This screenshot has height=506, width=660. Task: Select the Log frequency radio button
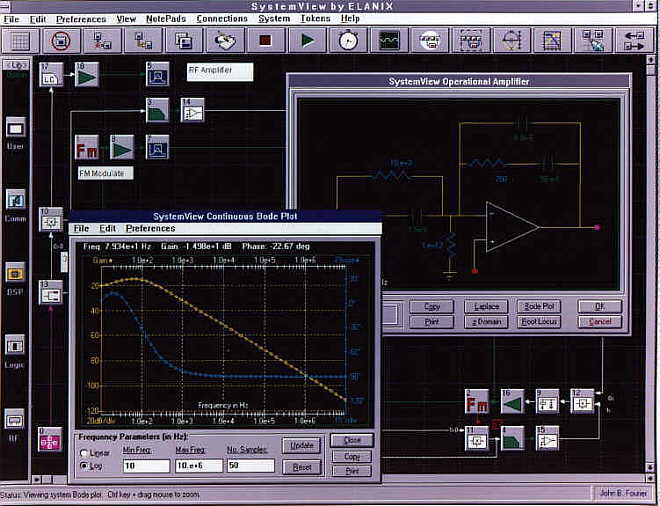(x=84, y=466)
